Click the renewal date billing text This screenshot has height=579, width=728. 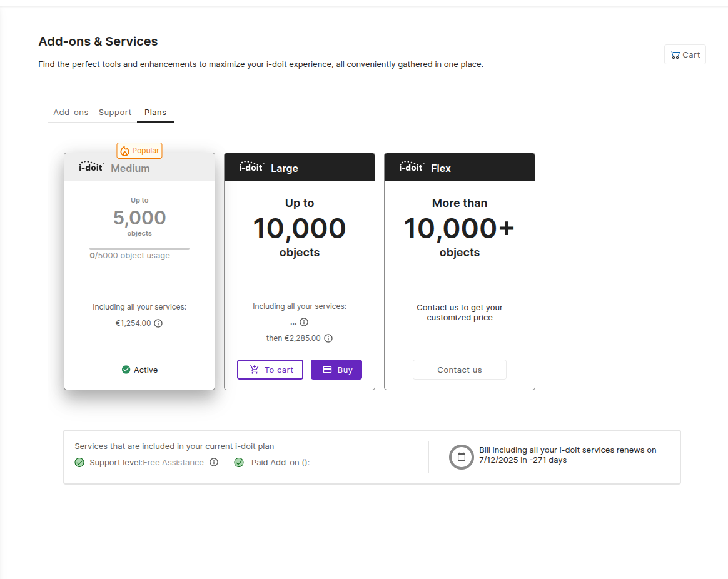coord(568,455)
